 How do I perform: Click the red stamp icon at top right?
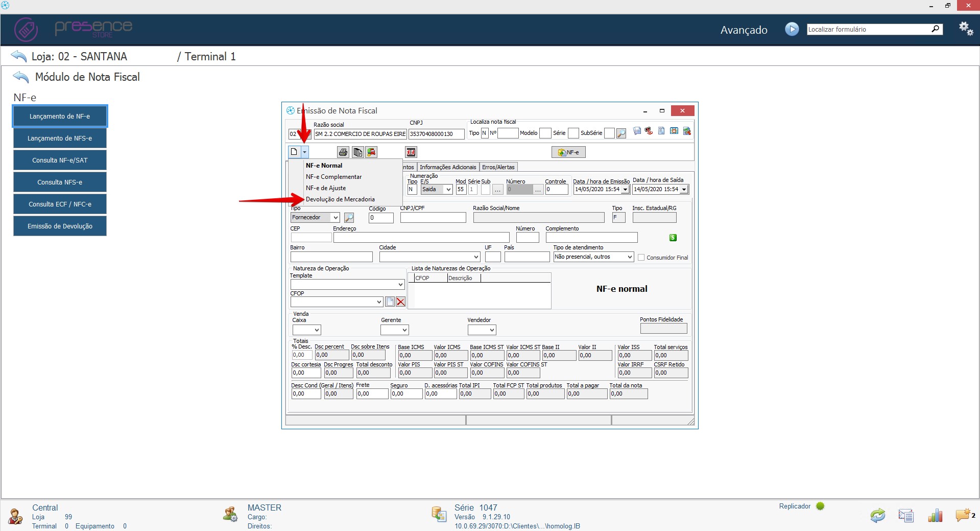pos(649,131)
